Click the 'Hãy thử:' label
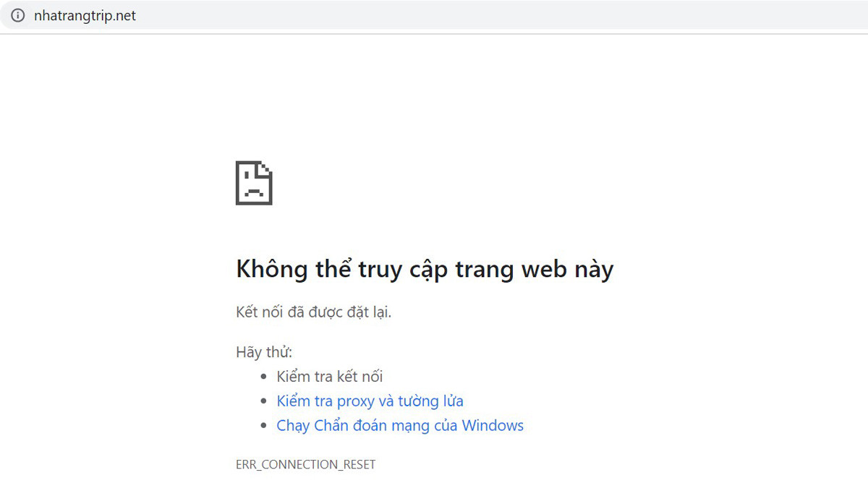The width and height of the screenshot is (868, 483). tap(264, 352)
